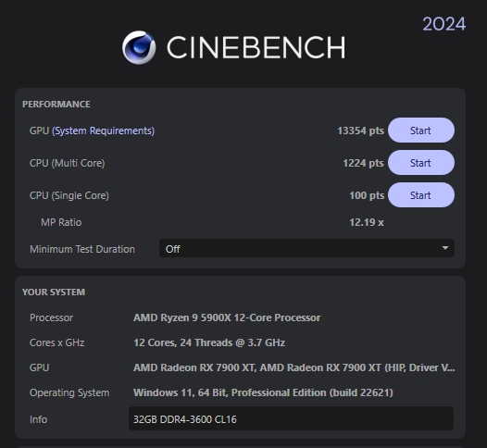Image resolution: width=487 pixels, height=448 pixels.
Task: Start the CPU Multi Core test
Action: [x=421, y=163]
